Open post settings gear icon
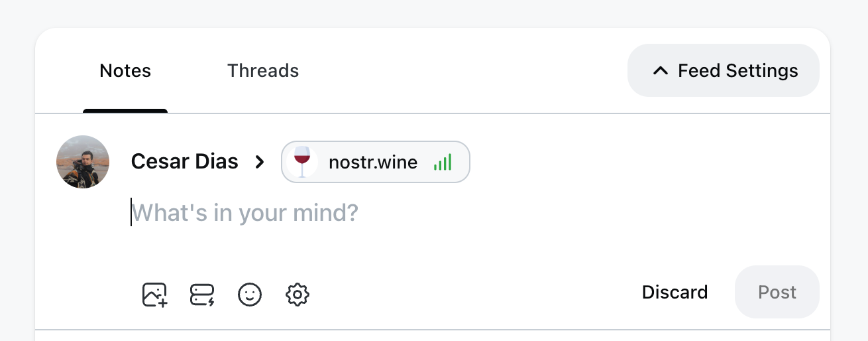Screen dimensions: 868x341 (x=298, y=294)
